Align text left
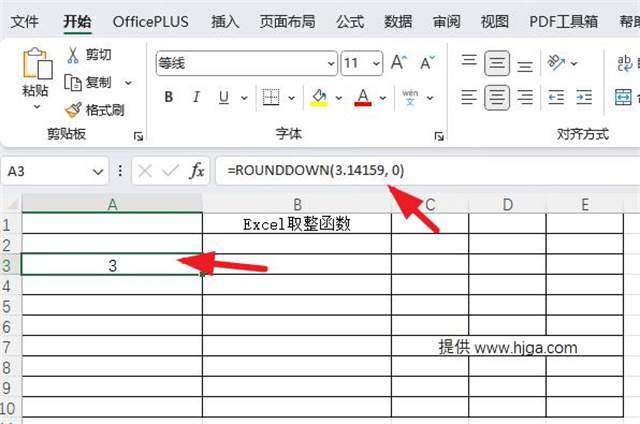The image size is (640, 424). point(469,97)
